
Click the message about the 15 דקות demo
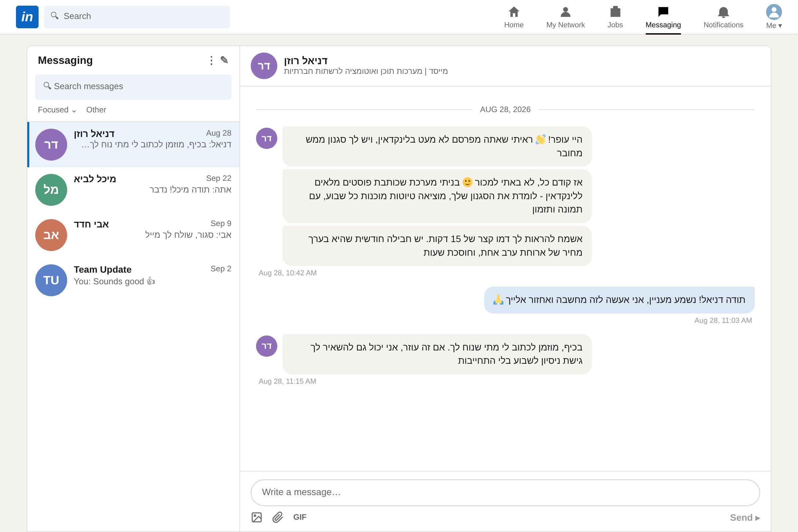coord(437,246)
